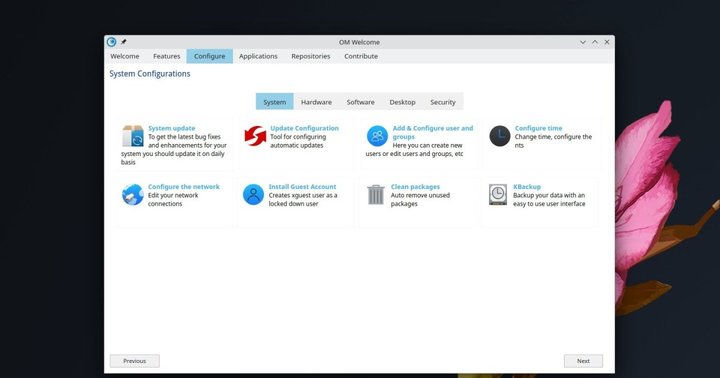Click the OM Welcome app logo icon
The image size is (720, 378).
[x=112, y=42]
